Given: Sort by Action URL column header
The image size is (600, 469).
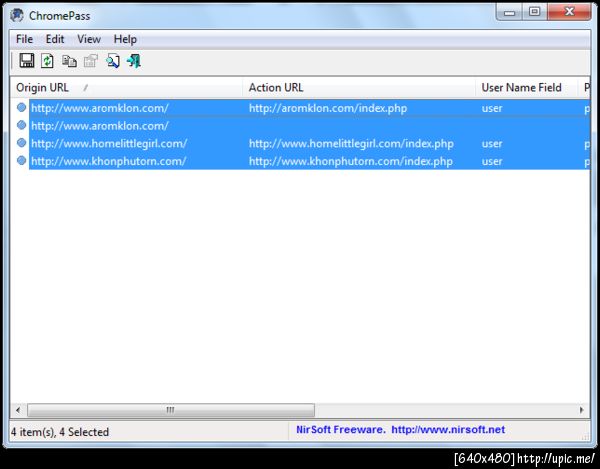Looking at the screenshot, I should tap(359, 88).
